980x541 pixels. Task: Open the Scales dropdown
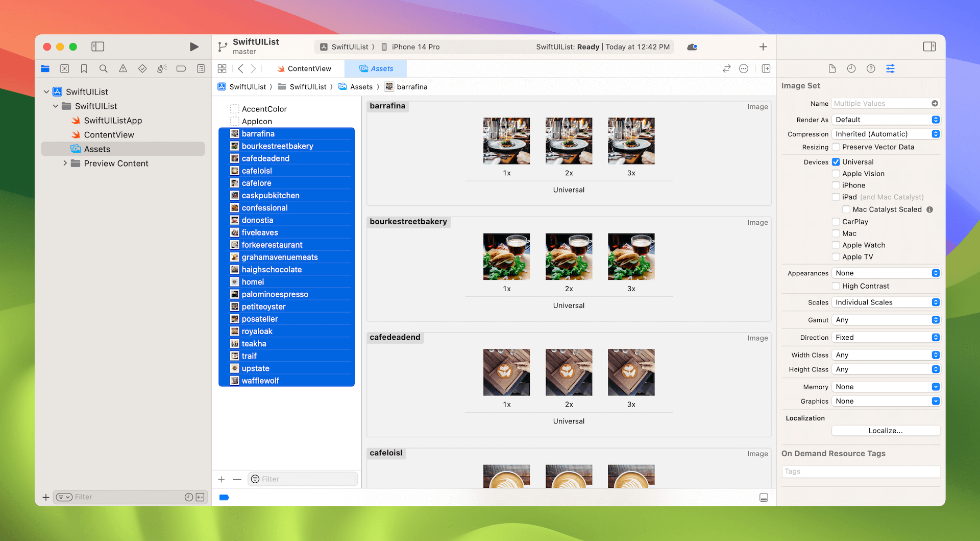click(x=886, y=302)
